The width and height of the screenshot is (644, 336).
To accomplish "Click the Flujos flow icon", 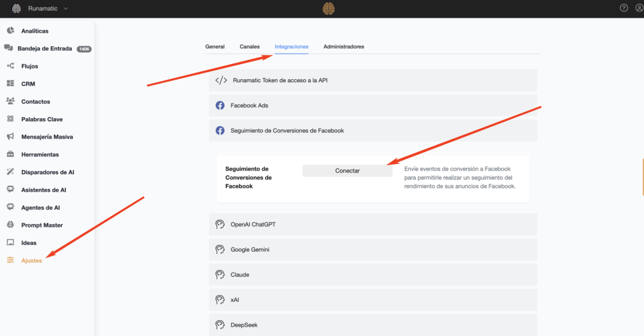I will [x=10, y=66].
